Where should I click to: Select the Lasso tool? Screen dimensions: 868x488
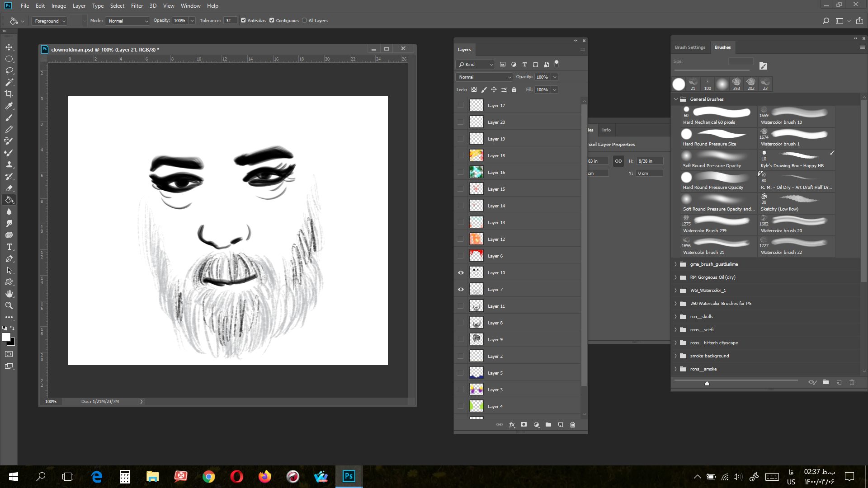9,70
